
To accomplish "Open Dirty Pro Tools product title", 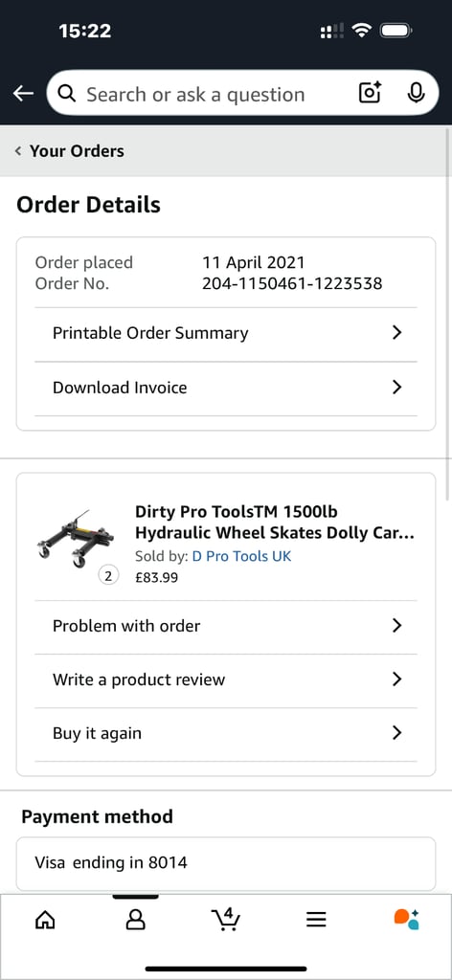I will coord(275,523).
